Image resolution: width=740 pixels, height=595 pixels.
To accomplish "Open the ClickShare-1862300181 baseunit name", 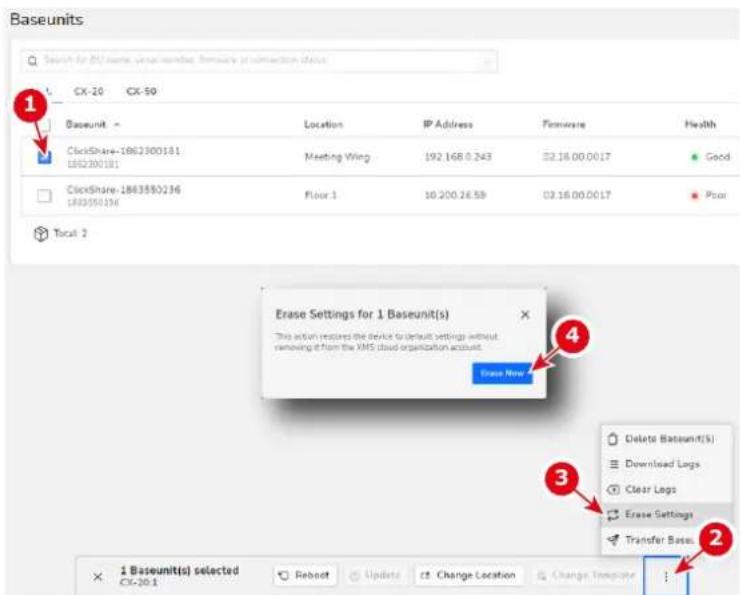I will tap(123, 151).
